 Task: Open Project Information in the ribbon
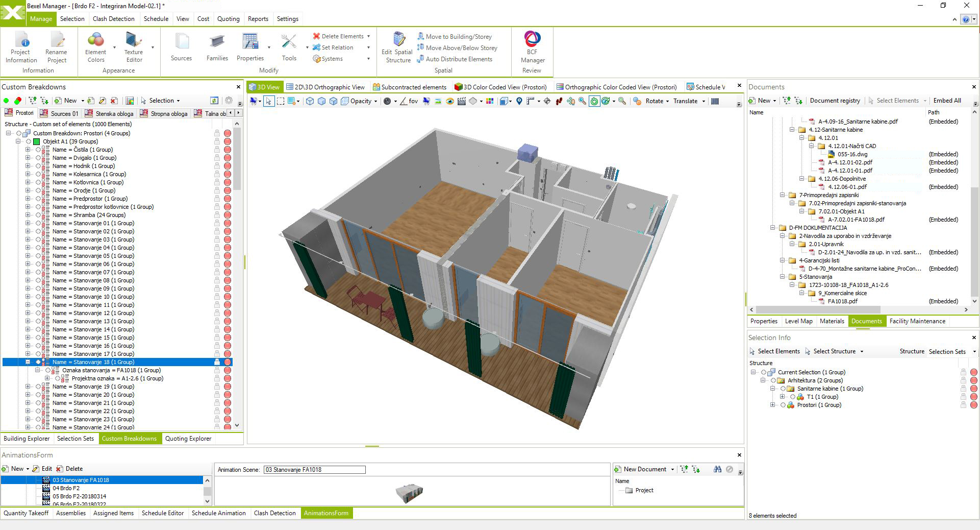21,47
